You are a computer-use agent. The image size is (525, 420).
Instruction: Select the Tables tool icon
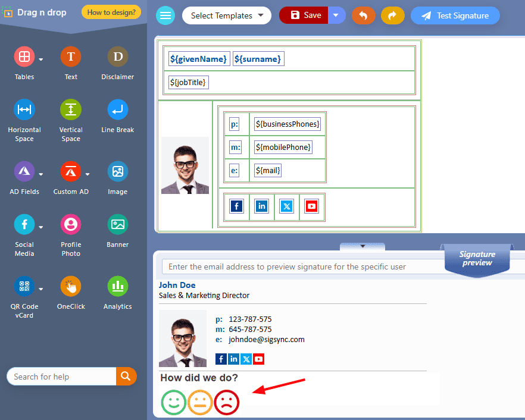pos(24,57)
